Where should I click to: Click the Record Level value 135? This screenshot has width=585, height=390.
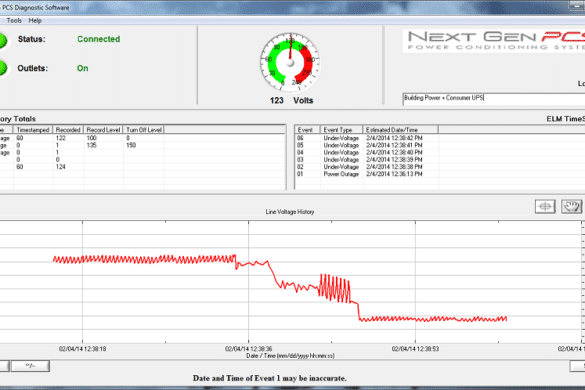click(x=91, y=145)
